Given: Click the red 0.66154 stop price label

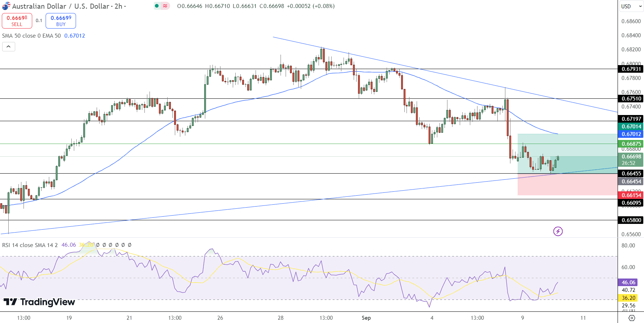Looking at the screenshot, I should (631, 195).
